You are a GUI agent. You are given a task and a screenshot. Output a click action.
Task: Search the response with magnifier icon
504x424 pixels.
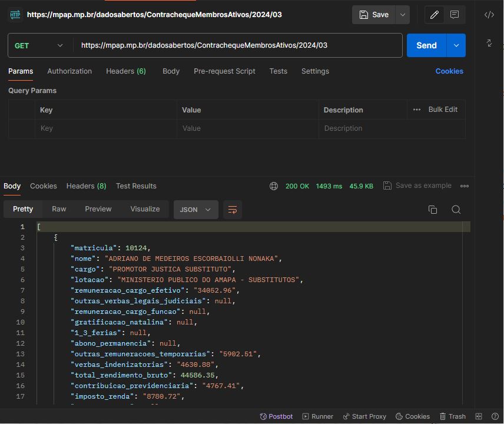click(456, 210)
